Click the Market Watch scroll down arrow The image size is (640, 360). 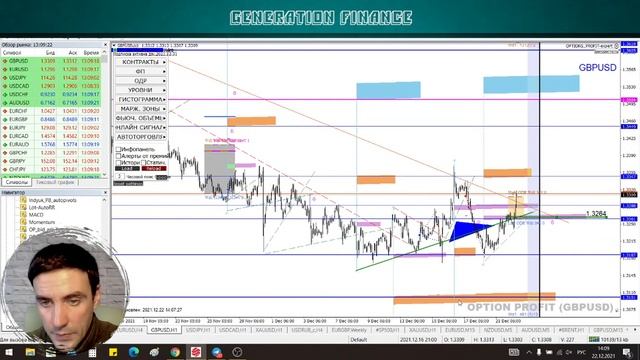(104, 174)
